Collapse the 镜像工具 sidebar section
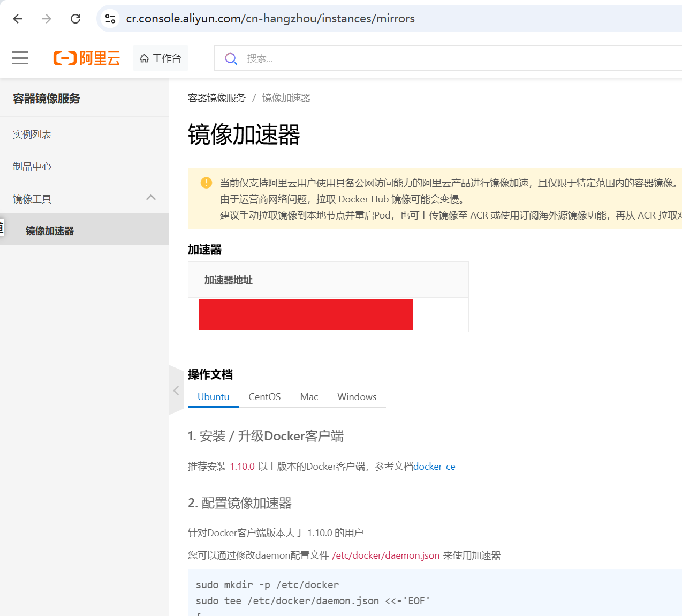The image size is (682, 616). point(151,198)
